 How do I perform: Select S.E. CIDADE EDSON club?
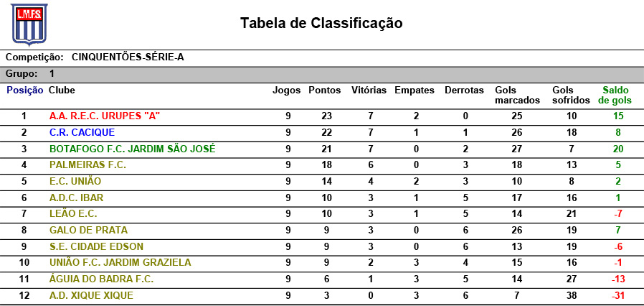tap(96, 246)
